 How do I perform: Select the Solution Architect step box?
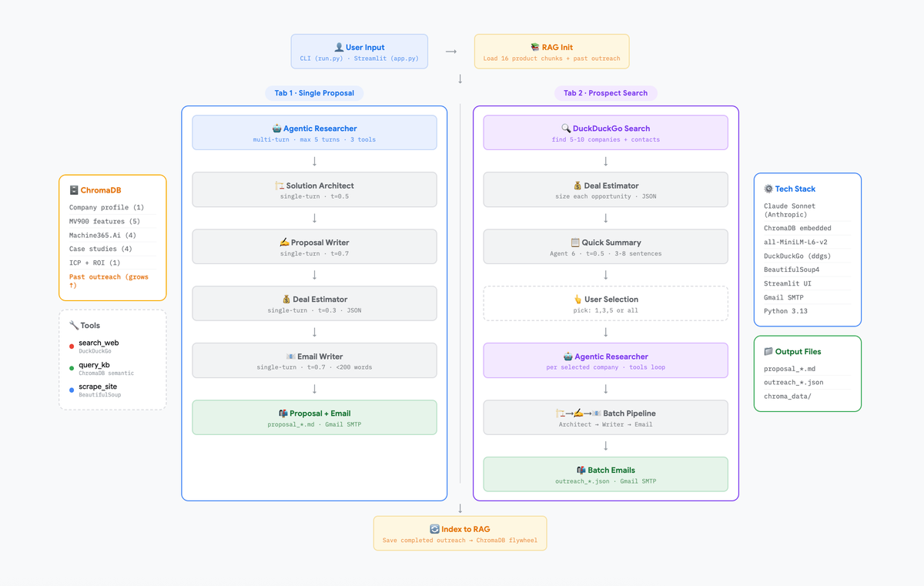(x=314, y=189)
